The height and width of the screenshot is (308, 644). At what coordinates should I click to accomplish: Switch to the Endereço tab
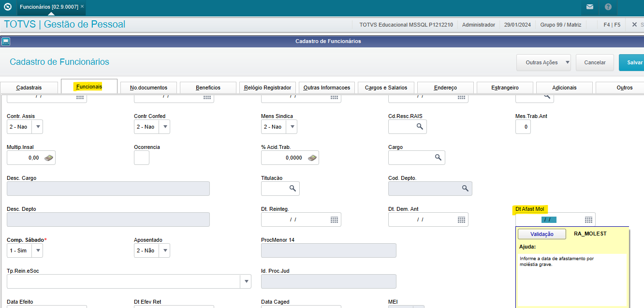point(445,88)
